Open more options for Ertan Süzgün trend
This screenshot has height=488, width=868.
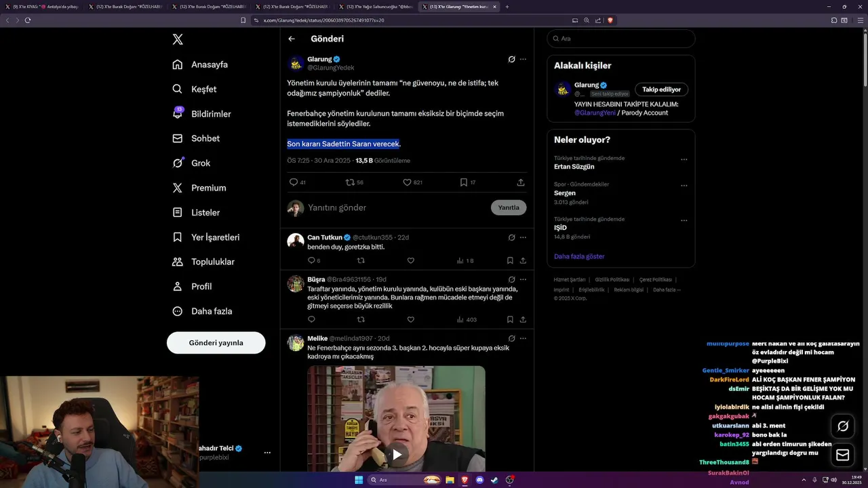pyautogui.click(x=684, y=159)
